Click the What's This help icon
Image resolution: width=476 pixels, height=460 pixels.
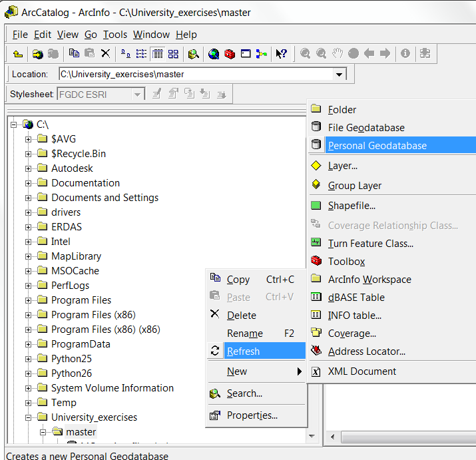(282, 54)
